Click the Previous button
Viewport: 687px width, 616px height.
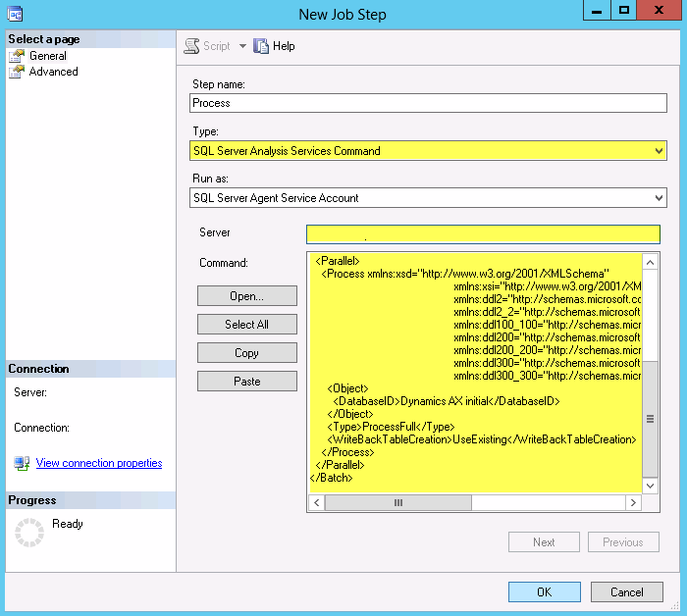point(623,542)
